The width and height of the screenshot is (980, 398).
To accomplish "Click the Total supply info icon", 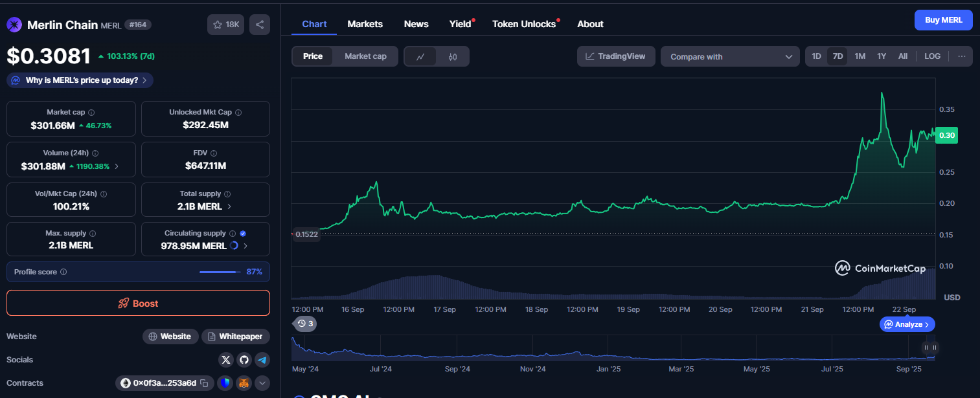I will pyautogui.click(x=227, y=194).
